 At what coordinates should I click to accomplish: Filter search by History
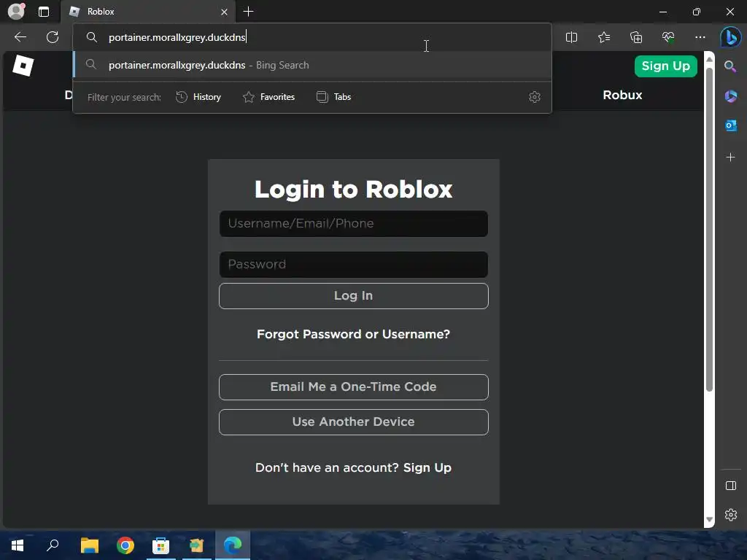(198, 97)
